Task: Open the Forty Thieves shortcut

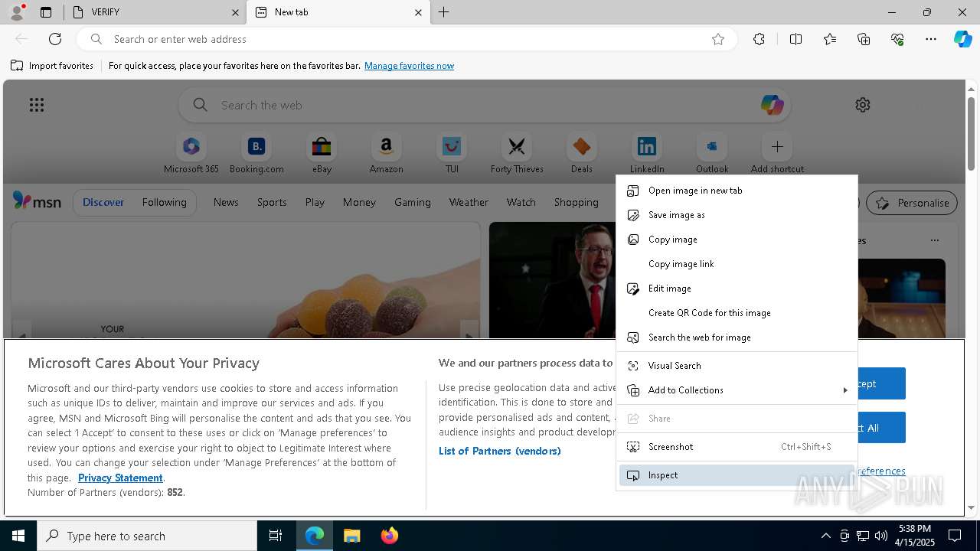Action: (x=517, y=154)
